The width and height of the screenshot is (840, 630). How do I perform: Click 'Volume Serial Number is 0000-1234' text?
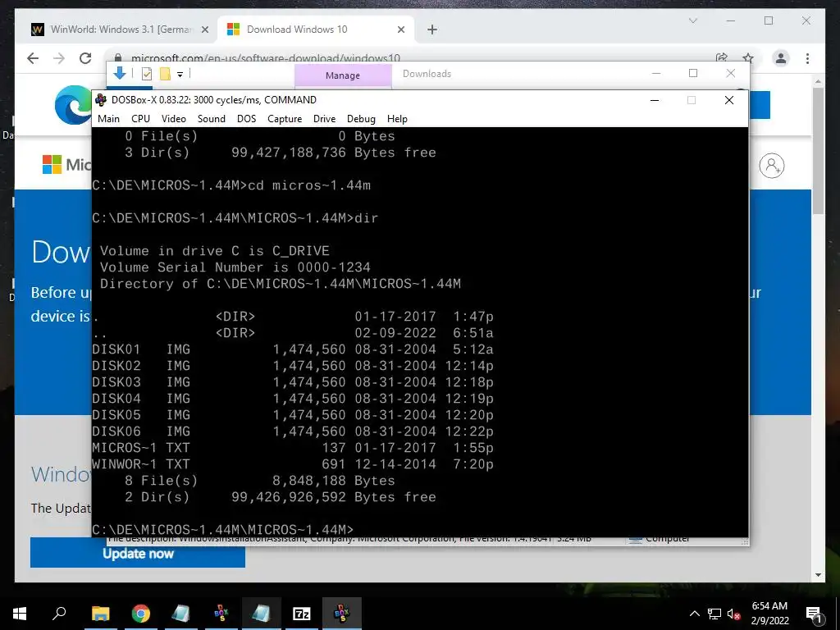235,267
